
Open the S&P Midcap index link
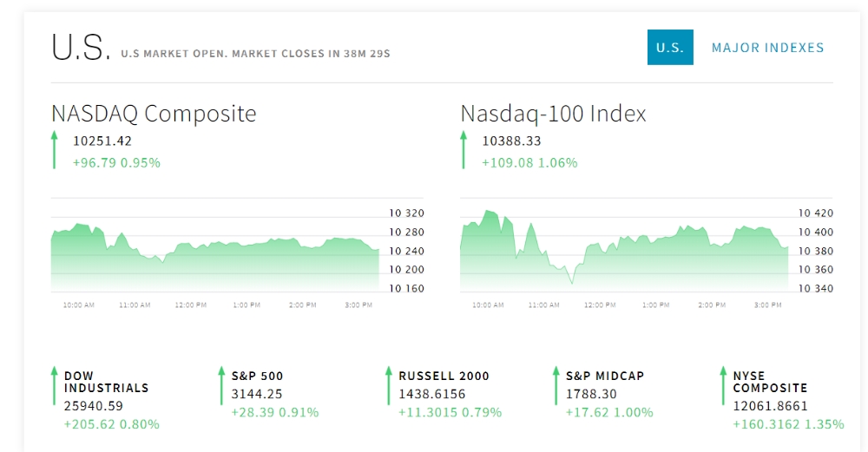(x=605, y=377)
